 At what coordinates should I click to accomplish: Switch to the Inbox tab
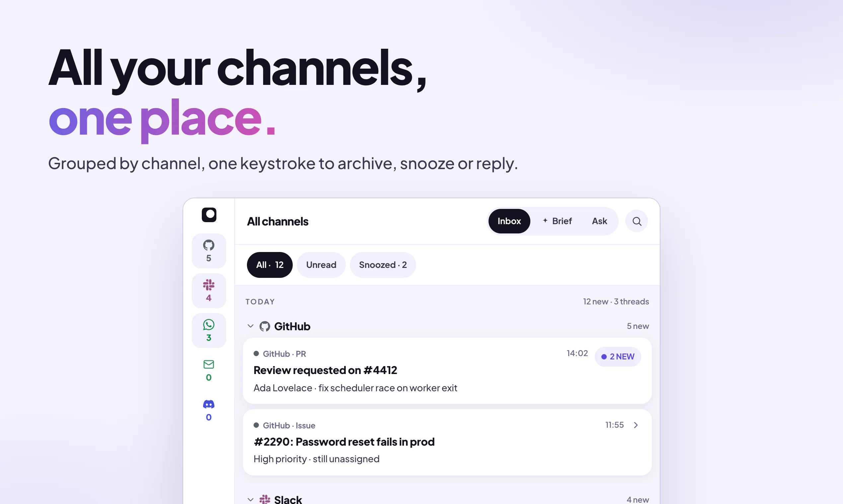point(509,221)
